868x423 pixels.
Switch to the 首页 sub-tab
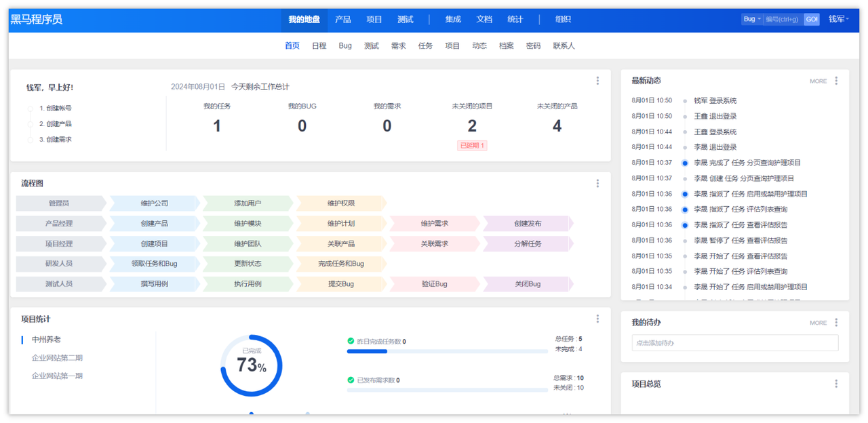click(292, 46)
